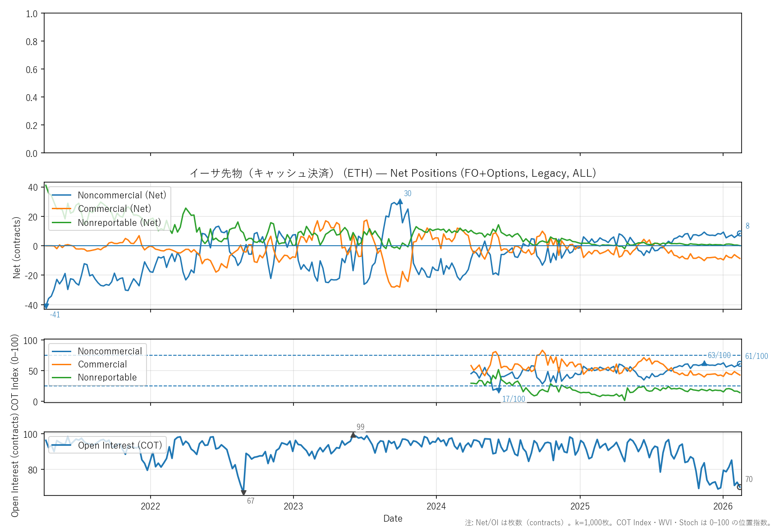
Task: Click the 2024 tick label on date axis
Action: 436,506
